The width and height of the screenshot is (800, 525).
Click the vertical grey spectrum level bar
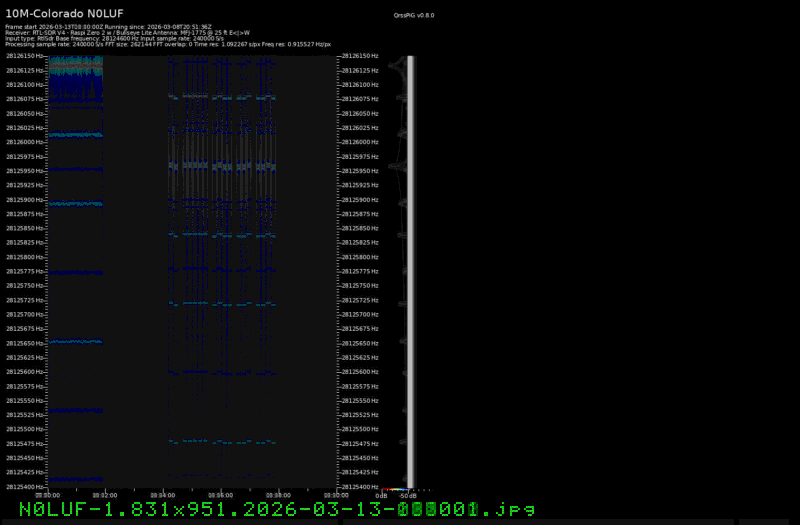(x=410, y=271)
